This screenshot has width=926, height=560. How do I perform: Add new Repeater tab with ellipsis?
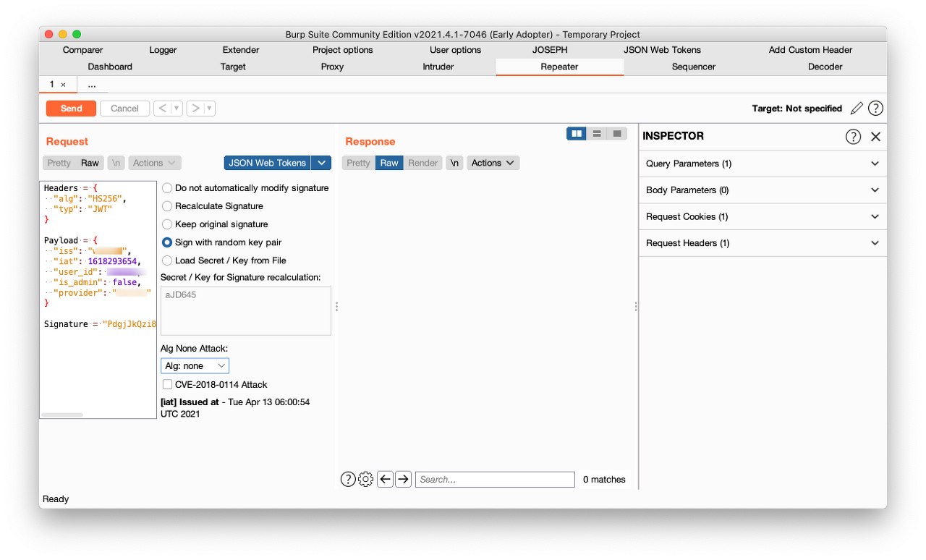(x=92, y=85)
